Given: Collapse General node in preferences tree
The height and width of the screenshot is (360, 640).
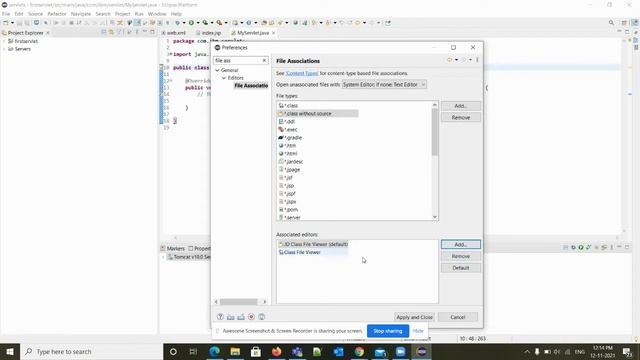Looking at the screenshot, I should (217, 70).
